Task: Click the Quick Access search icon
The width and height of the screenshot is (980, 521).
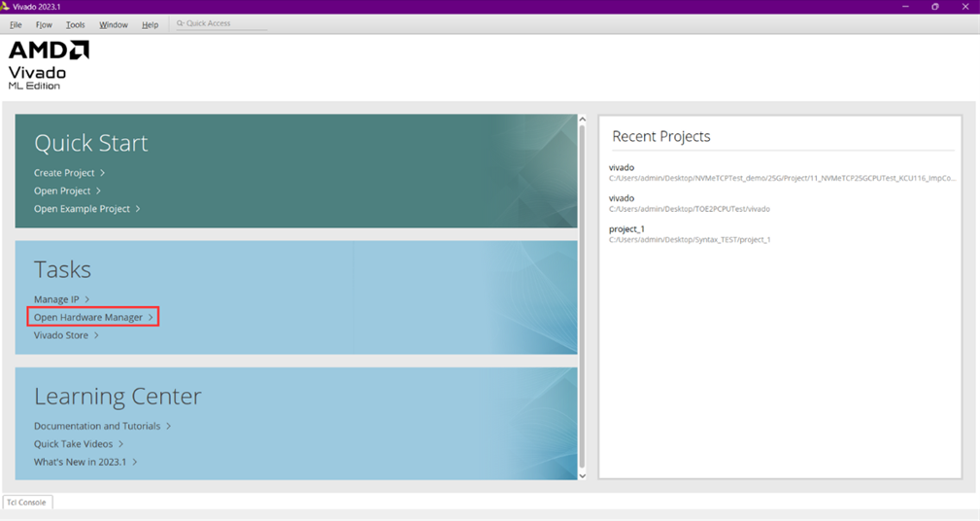Action: (180, 23)
